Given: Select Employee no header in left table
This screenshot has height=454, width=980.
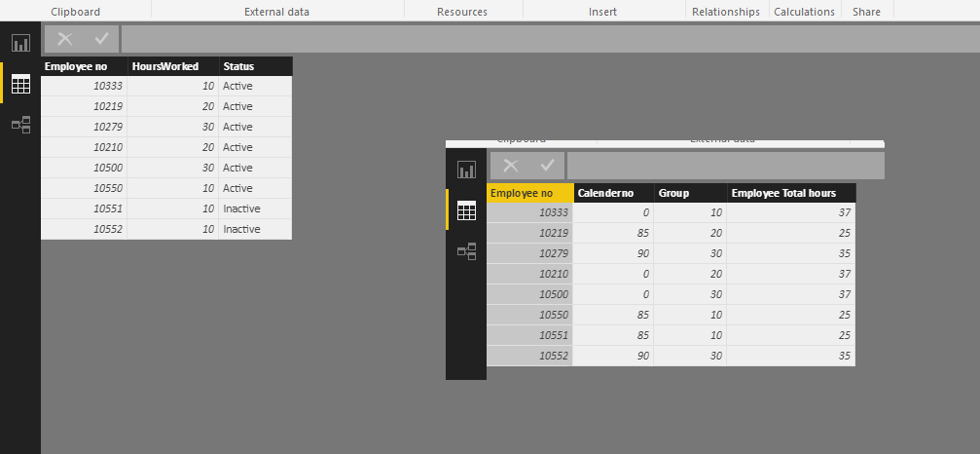Looking at the screenshot, I should point(85,66).
